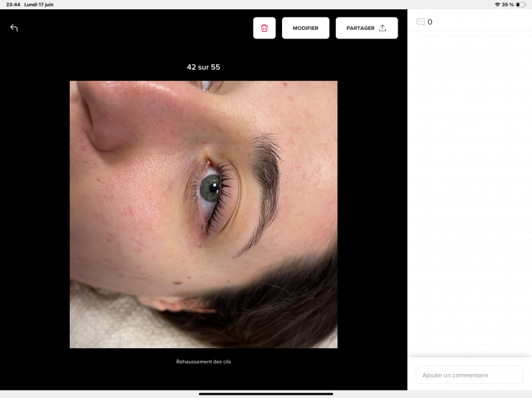The image size is (532, 398).
Task: Tap the Ajouter un commentaire input field
Action: 469,375
